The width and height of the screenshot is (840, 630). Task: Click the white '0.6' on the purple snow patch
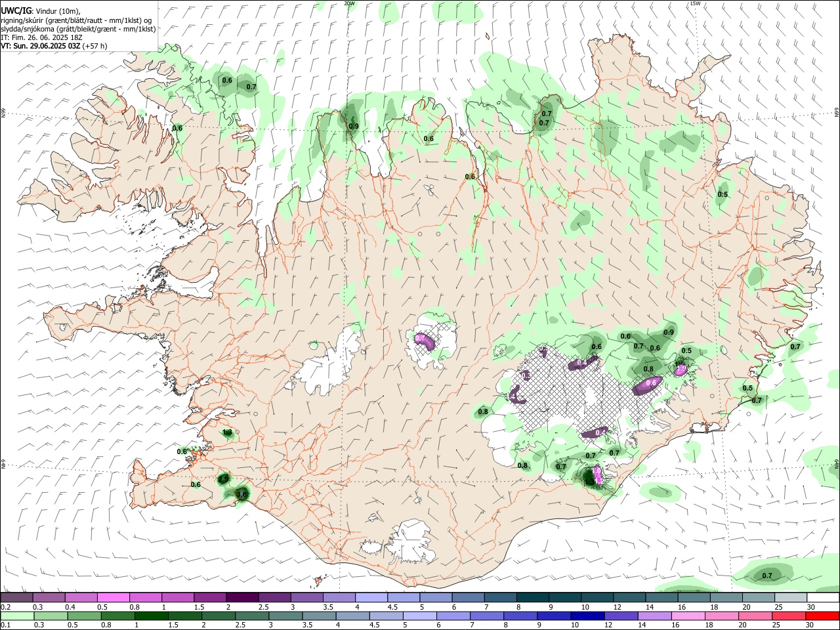click(652, 383)
